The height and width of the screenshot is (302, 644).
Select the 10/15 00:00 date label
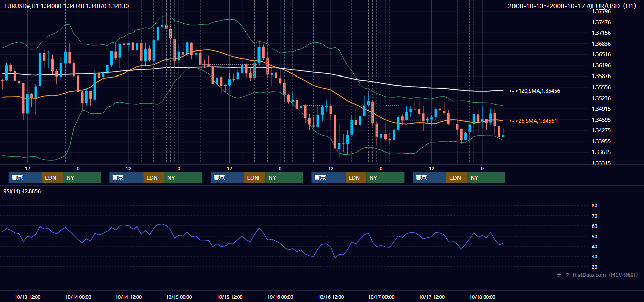(x=179, y=297)
